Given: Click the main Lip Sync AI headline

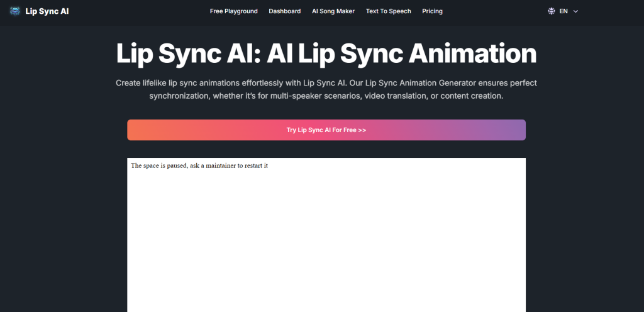Looking at the screenshot, I should click(326, 54).
